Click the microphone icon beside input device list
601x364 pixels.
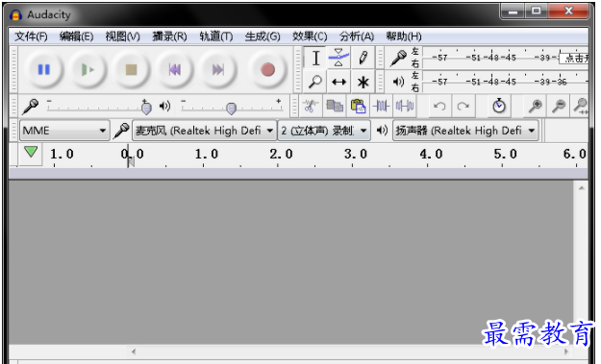click(121, 131)
